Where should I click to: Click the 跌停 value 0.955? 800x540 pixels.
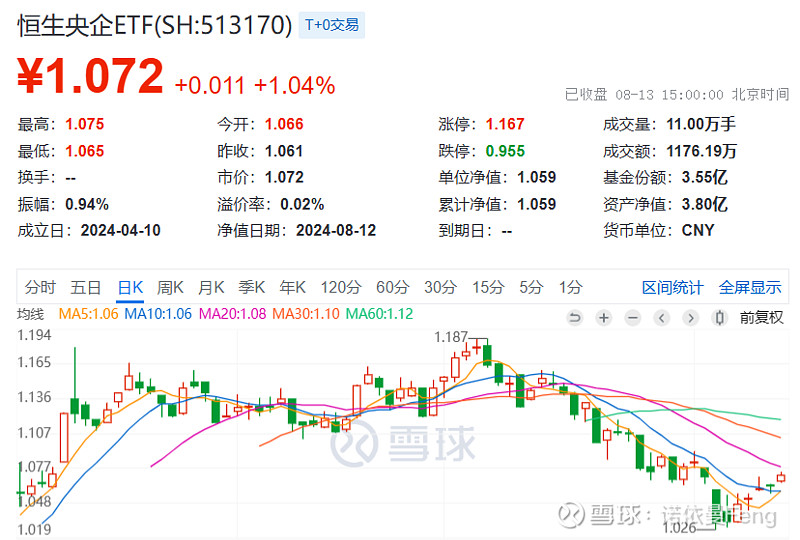(x=505, y=151)
